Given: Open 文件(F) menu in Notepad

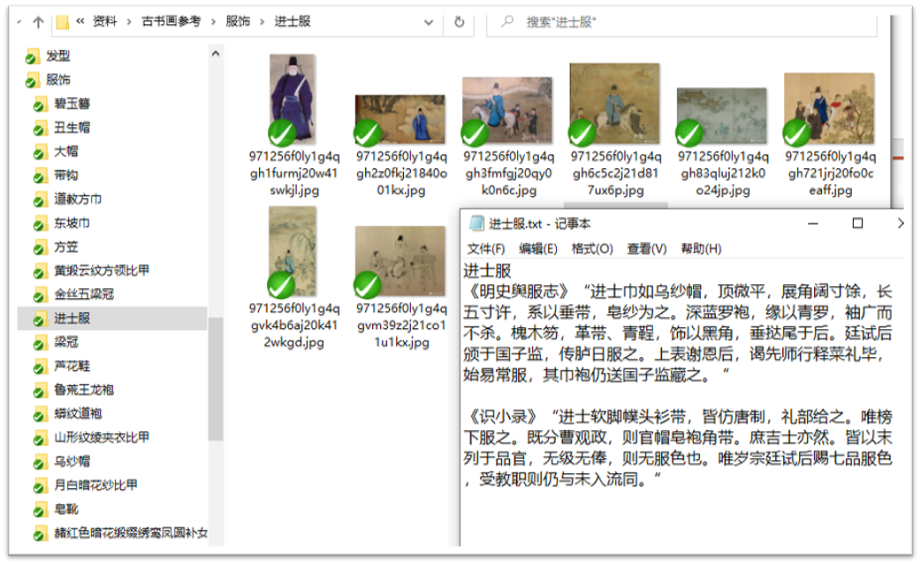Looking at the screenshot, I should click(486, 249).
